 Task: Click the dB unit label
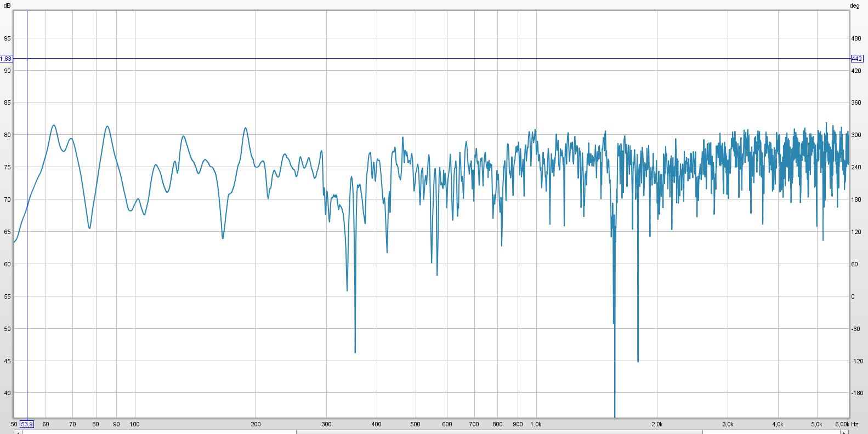click(7, 5)
